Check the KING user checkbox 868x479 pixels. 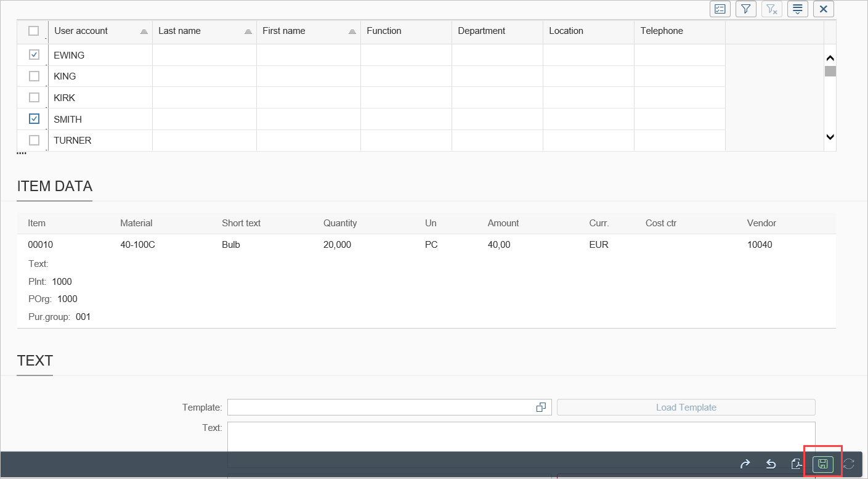[x=34, y=76]
